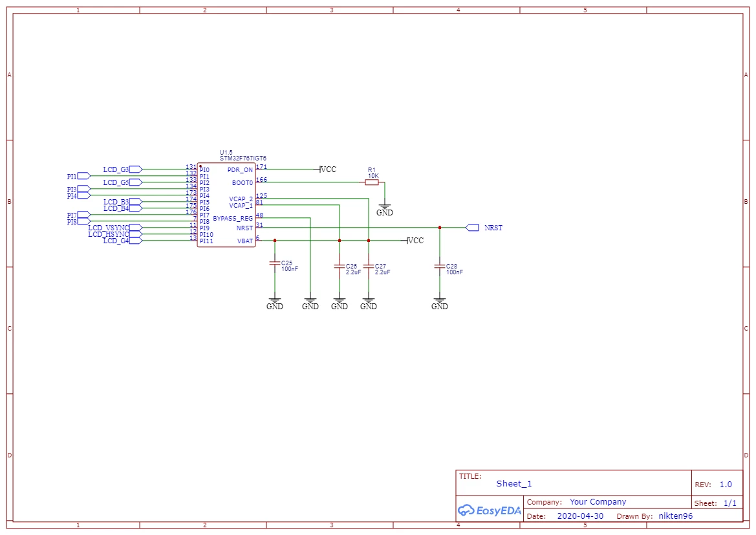Screen dimensions: 756x535
Task: Select capacitor C28 100nF symbol
Action: click(439, 267)
